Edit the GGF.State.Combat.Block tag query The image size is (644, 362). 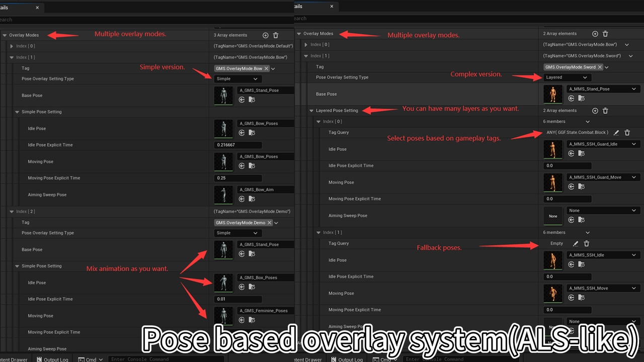tap(617, 132)
